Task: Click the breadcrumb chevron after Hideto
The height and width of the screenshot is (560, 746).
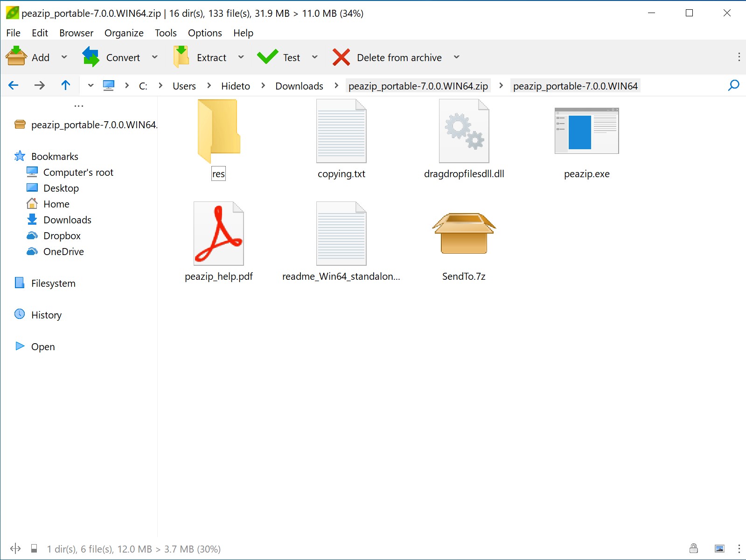Action: (x=263, y=85)
